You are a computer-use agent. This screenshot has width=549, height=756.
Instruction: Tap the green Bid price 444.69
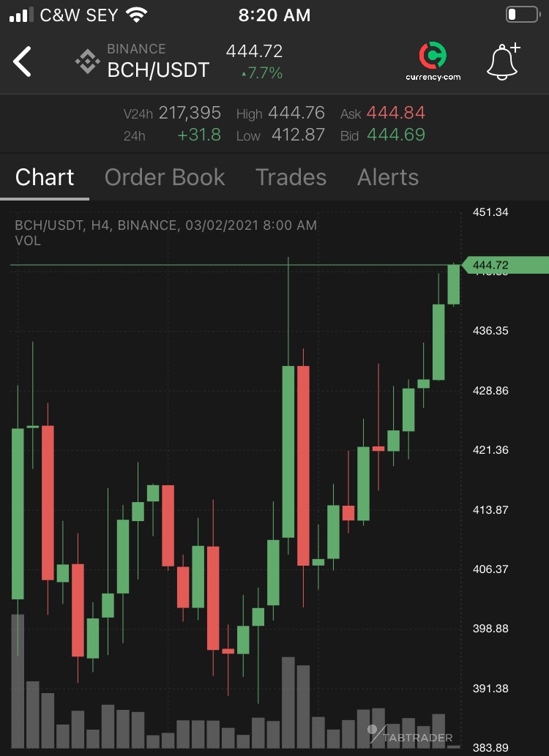click(395, 135)
